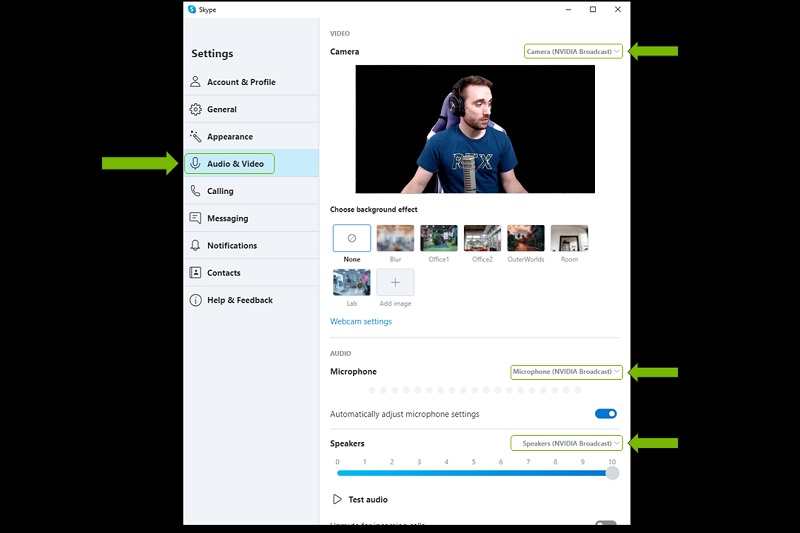Viewport: 800px width, 533px height.
Task: Select Lab background image
Action: tap(352, 282)
